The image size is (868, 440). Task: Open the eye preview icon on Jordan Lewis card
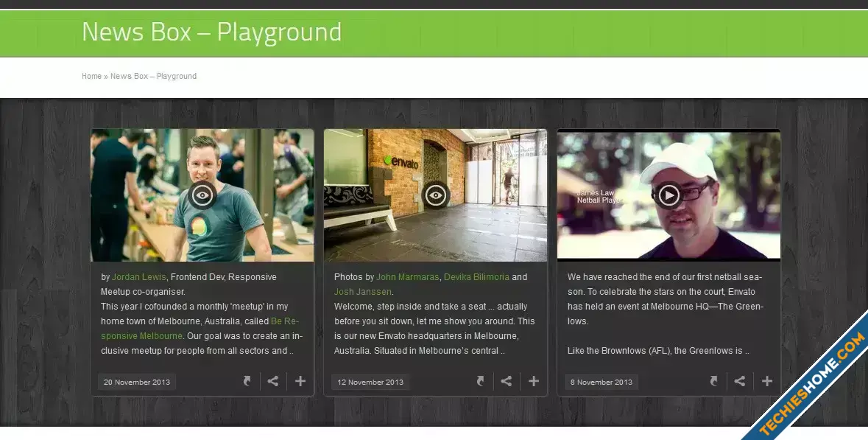pyautogui.click(x=202, y=195)
